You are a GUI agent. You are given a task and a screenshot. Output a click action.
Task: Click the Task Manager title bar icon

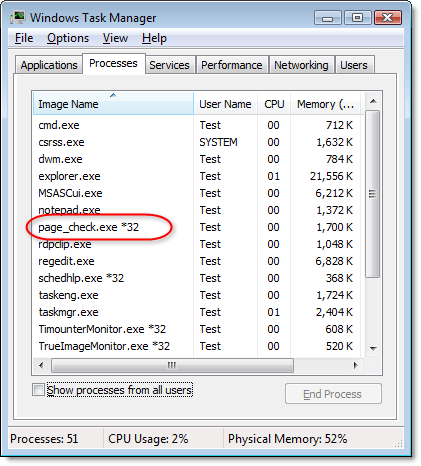(x=18, y=17)
